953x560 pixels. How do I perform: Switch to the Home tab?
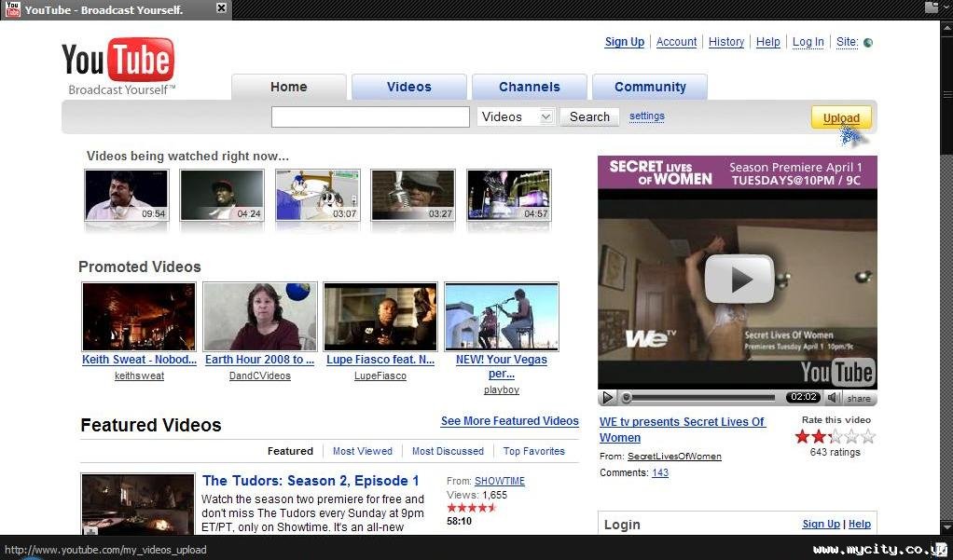(x=289, y=87)
